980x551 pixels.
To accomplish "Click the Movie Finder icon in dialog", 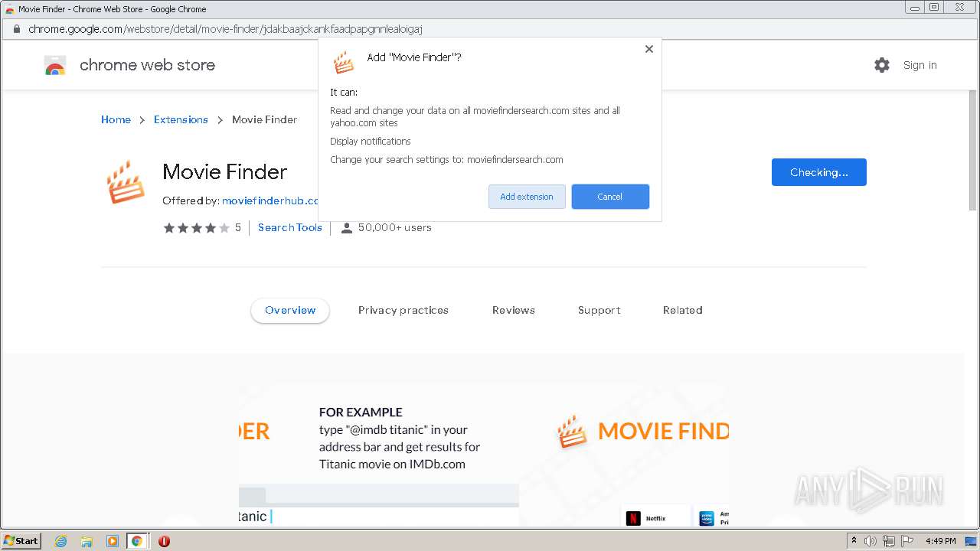I will (x=344, y=62).
